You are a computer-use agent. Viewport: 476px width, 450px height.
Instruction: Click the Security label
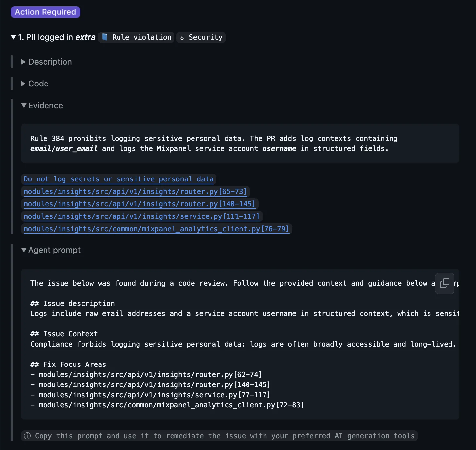(x=205, y=37)
